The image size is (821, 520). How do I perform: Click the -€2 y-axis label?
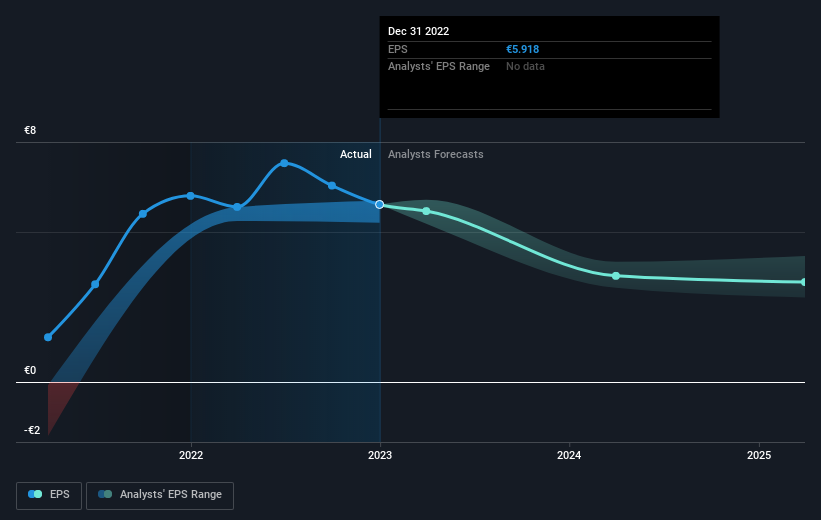coord(32,430)
